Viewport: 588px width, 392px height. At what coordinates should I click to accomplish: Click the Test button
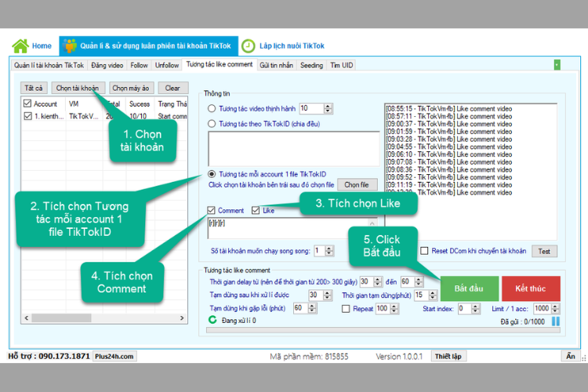coord(544,252)
